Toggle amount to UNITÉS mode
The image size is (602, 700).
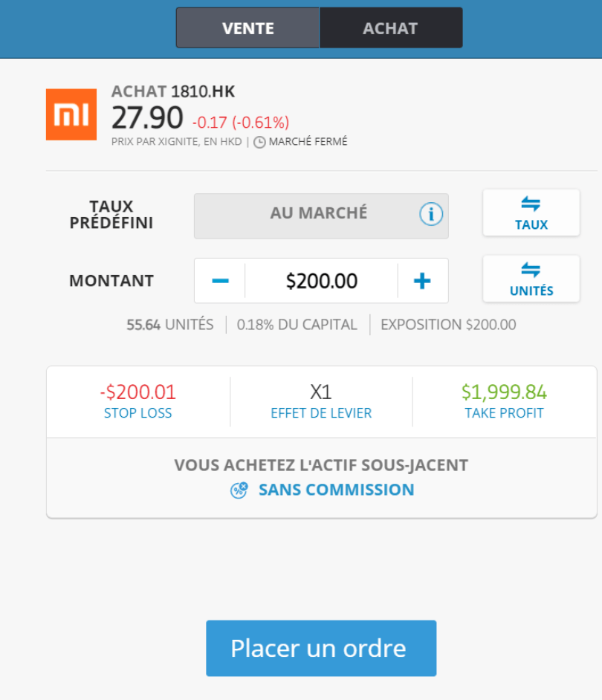click(x=531, y=279)
